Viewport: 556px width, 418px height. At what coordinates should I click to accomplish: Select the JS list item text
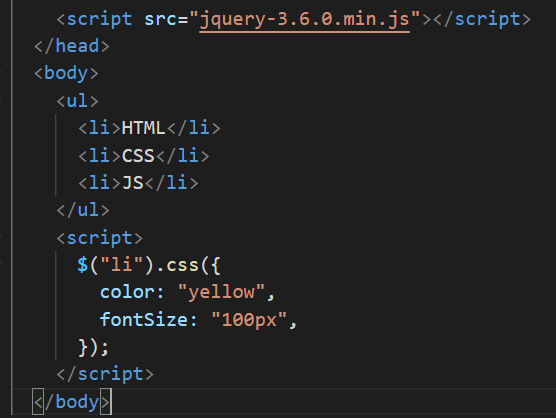click(133, 183)
